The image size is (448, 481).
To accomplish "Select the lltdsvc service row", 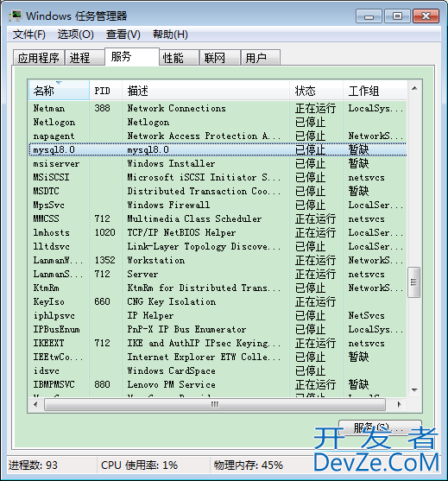I will pyautogui.click(x=218, y=246).
